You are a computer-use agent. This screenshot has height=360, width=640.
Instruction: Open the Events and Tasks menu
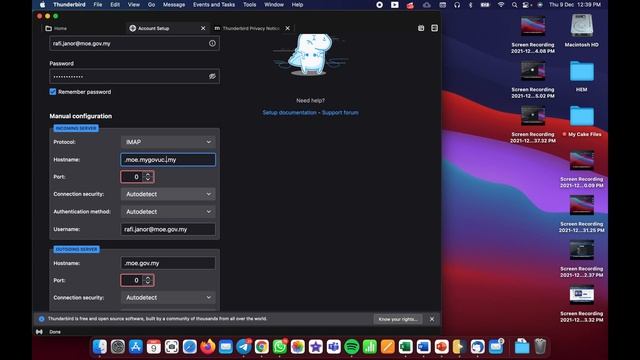214,4
